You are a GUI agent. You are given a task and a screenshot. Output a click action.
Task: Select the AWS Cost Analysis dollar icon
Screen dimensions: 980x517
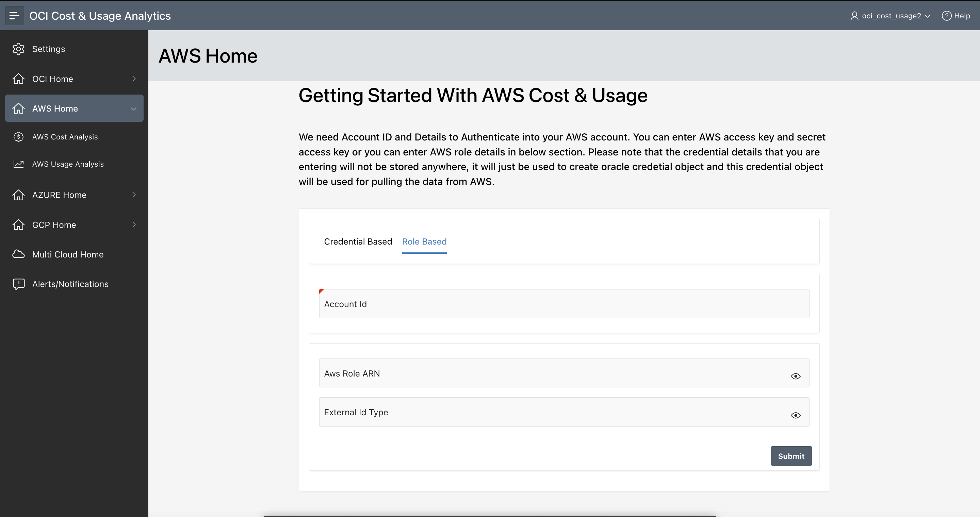point(18,136)
